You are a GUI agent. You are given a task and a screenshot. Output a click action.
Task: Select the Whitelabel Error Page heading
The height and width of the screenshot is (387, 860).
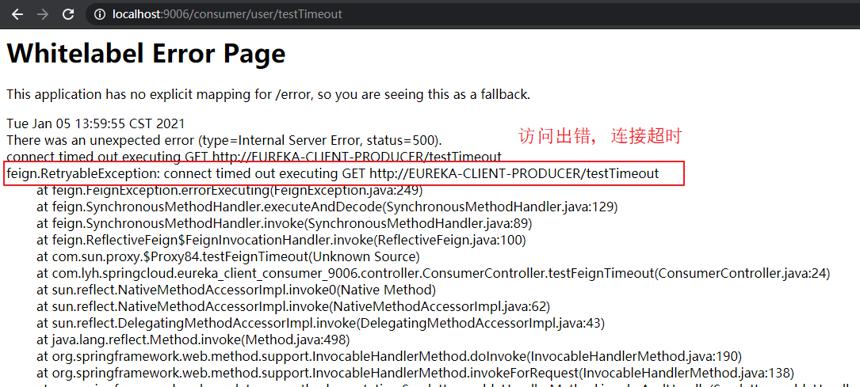tap(146, 54)
